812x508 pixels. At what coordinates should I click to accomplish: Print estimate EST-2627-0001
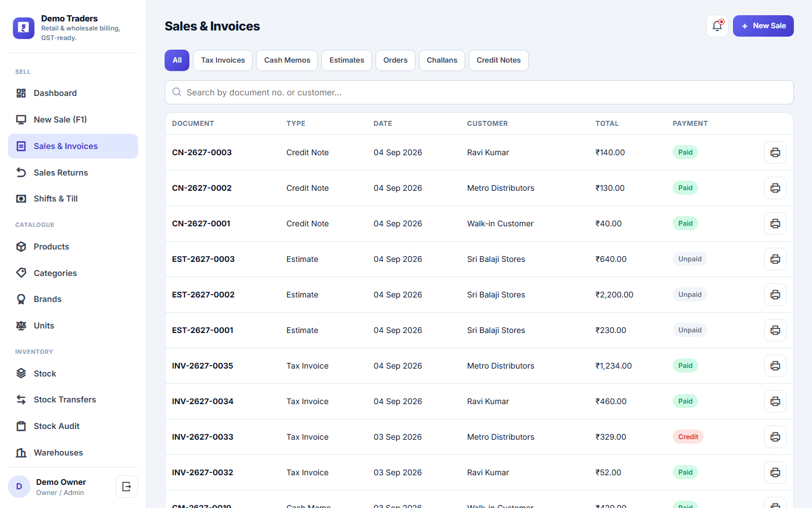(775, 330)
